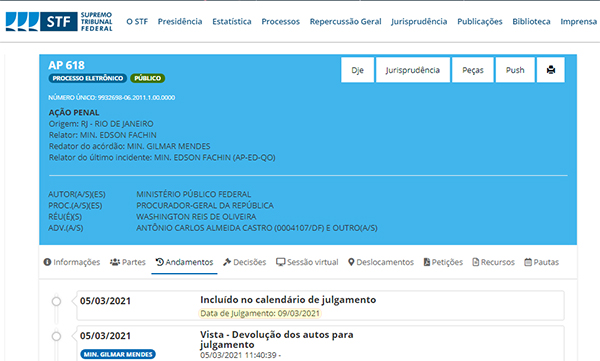Viewport: 600px width, 361px height.
Task: Open the Estatística menu
Action: pyautogui.click(x=232, y=21)
